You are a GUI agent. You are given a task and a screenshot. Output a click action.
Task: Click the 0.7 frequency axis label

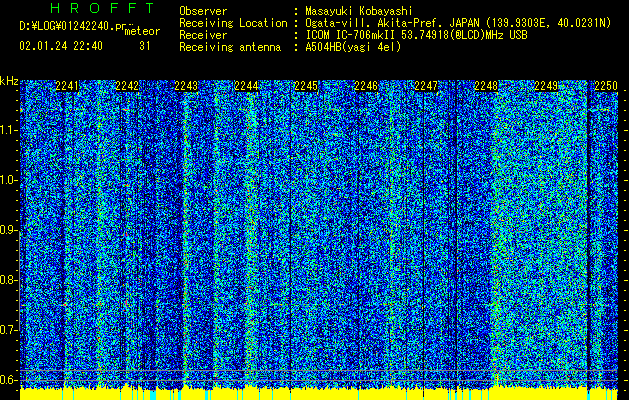8,330
